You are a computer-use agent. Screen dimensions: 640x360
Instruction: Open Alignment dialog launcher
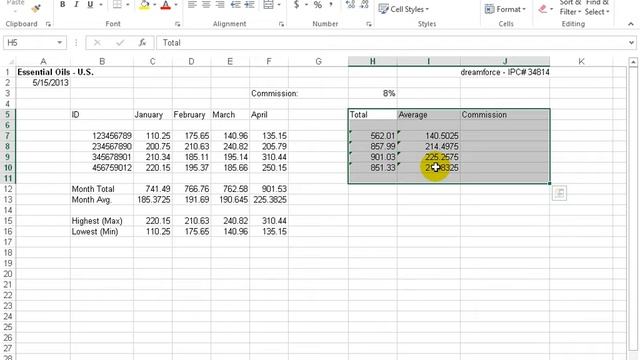(281, 24)
